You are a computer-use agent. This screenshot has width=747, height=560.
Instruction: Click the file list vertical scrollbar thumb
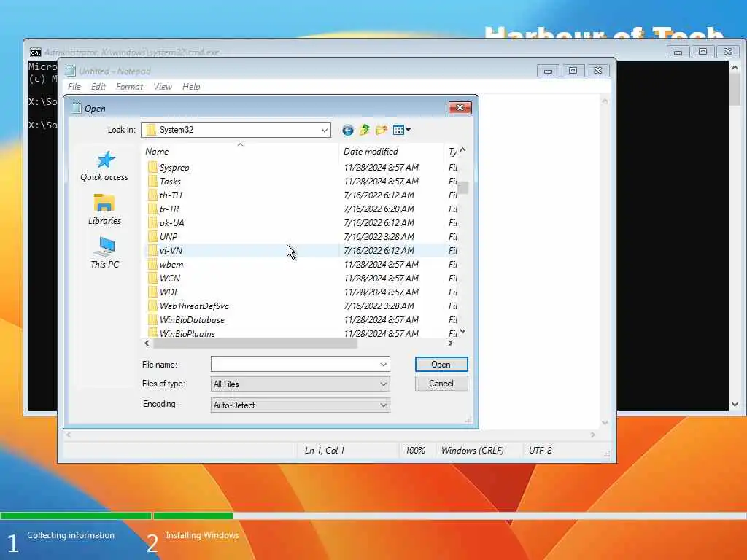(x=462, y=187)
